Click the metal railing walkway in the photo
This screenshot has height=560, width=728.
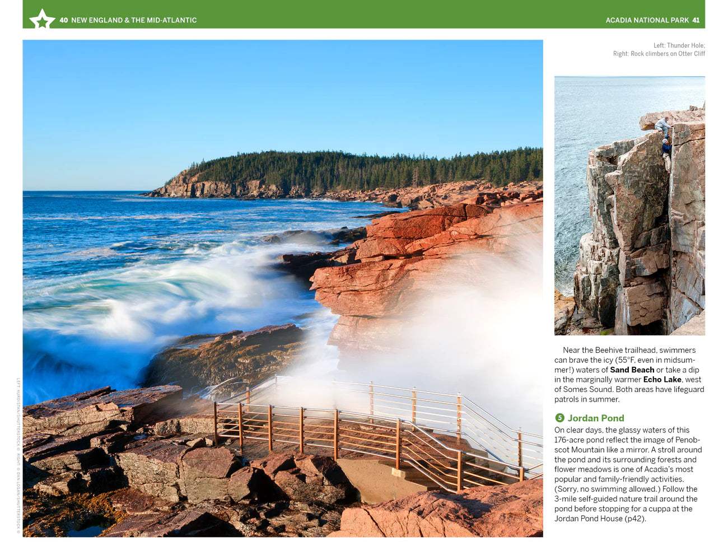(370, 431)
